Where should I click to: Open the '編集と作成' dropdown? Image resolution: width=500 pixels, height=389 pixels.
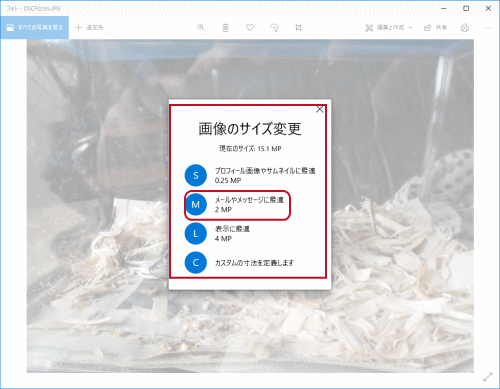(389, 28)
